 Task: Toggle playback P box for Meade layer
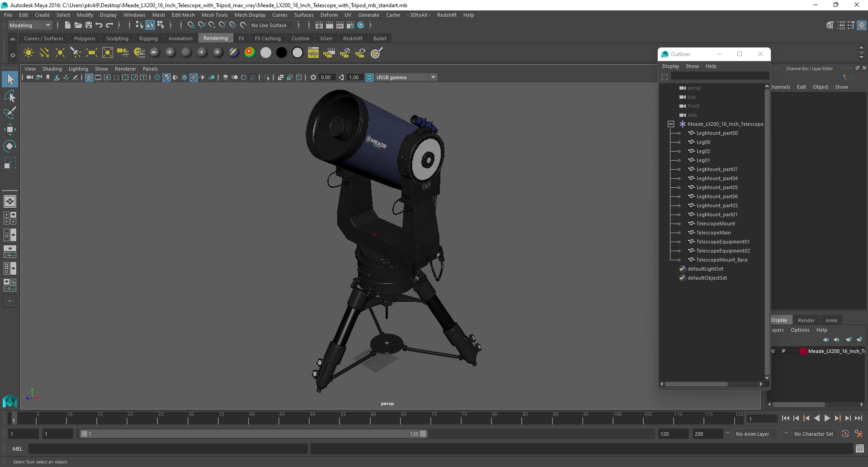pos(783,351)
